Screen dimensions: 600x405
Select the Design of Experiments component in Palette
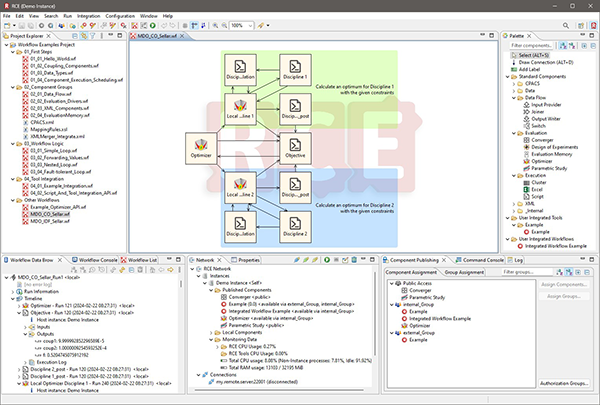[x=551, y=147]
